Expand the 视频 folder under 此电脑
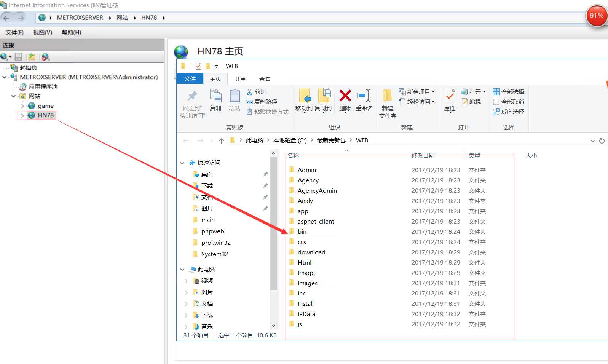The width and height of the screenshot is (608, 364). pos(186,281)
